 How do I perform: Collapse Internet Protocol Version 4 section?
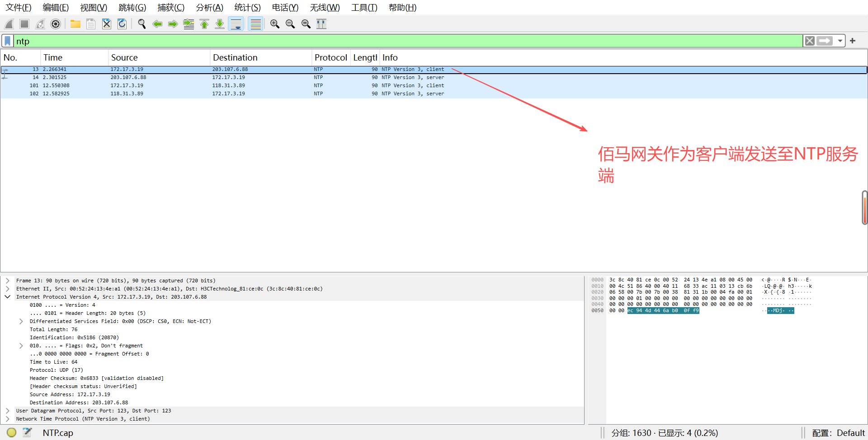pos(8,297)
